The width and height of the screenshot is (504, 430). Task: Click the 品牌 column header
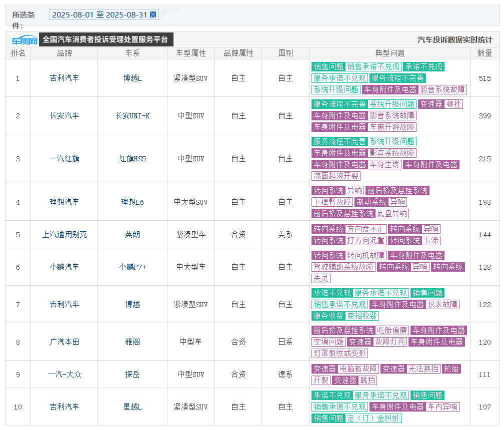(x=64, y=53)
